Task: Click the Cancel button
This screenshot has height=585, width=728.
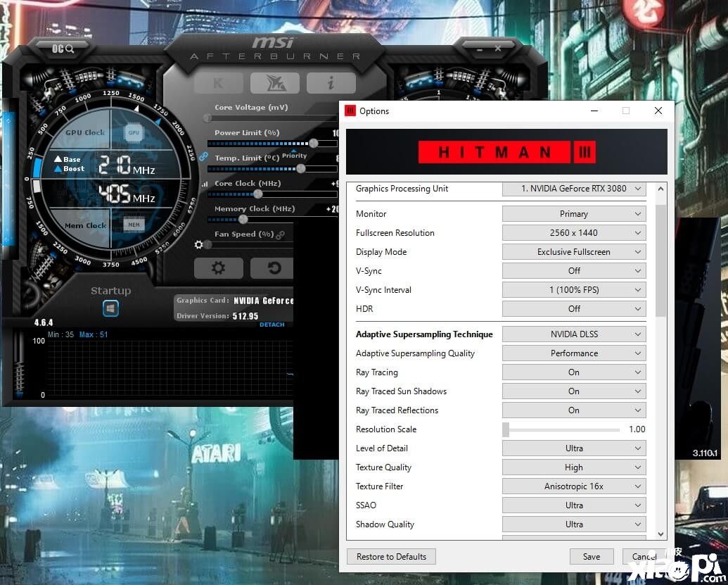Action: click(x=644, y=557)
